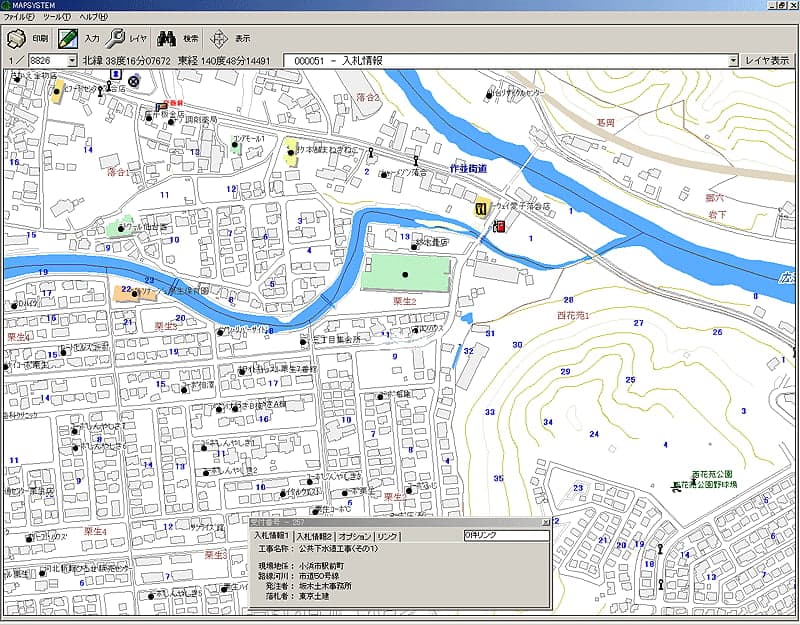The image size is (800, 625).
Task: Click the Print (印刷) printer icon
Action: [15, 38]
